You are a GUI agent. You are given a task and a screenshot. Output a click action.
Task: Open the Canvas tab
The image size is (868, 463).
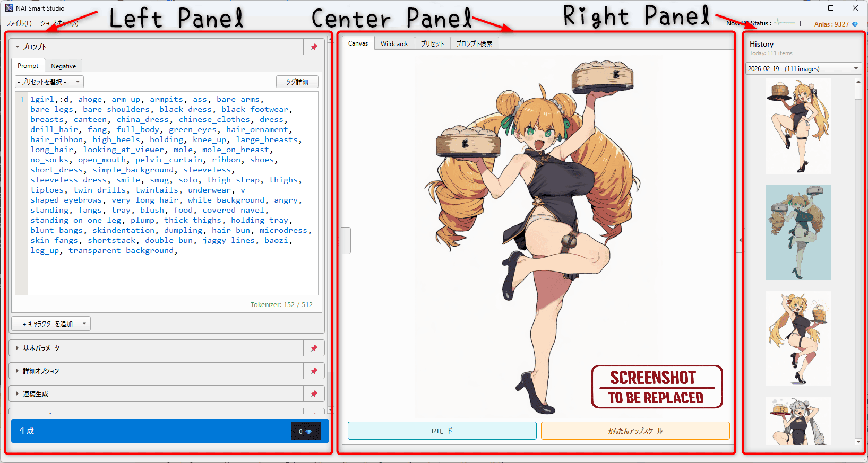(x=358, y=43)
